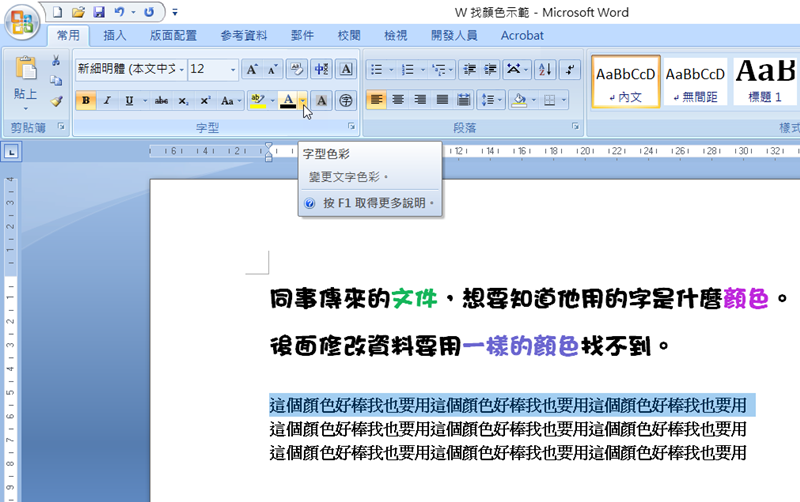Image resolution: width=800 pixels, height=502 pixels.
Task: Sort text with A-Z icon
Action: coord(545,69)
